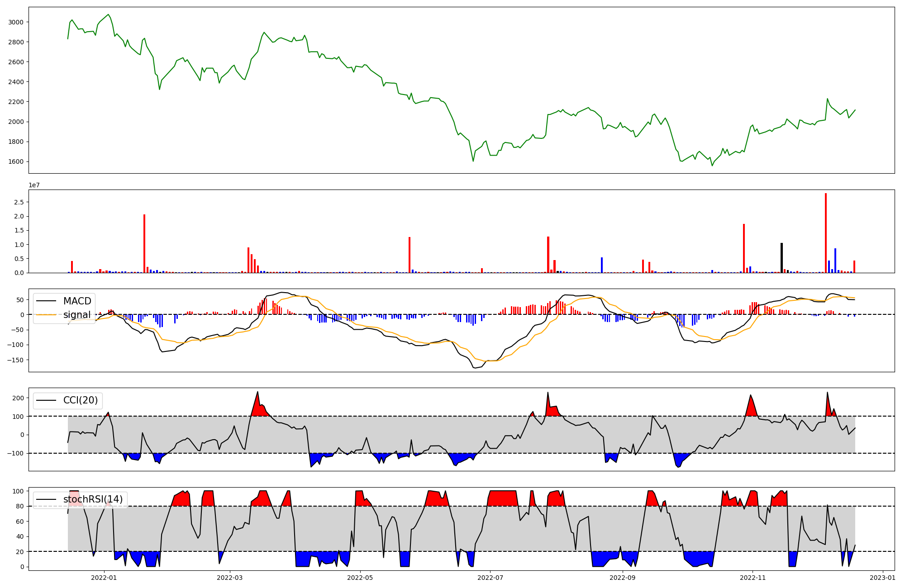
Task: Click the 2022-01 x-axis date label
Action: (105, 578)
